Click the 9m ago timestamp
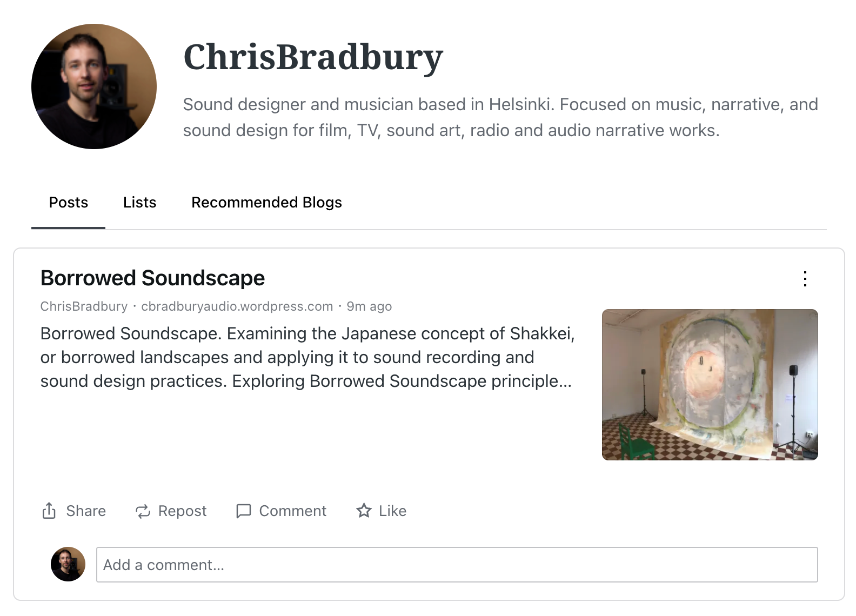 pos(369,306)
